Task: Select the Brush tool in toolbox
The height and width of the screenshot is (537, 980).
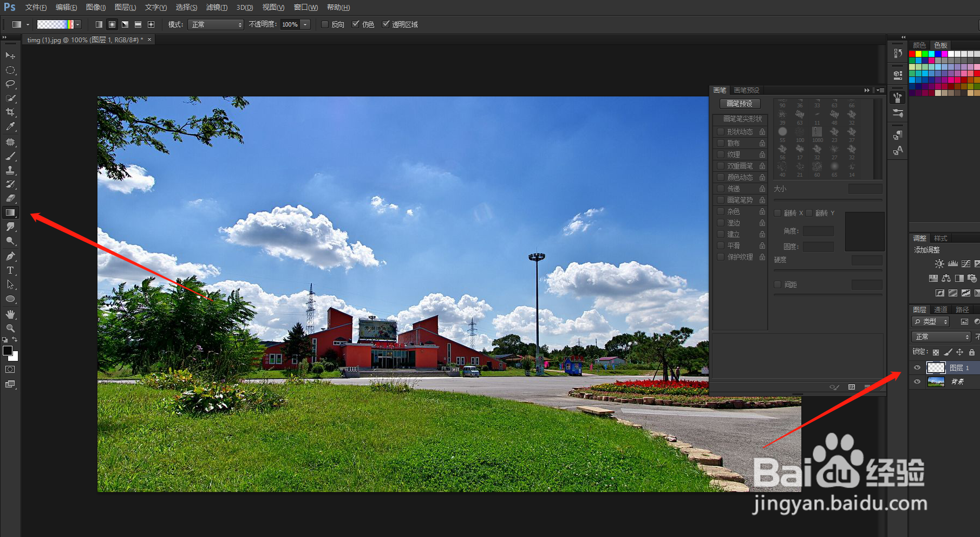Action: point(10,156)
